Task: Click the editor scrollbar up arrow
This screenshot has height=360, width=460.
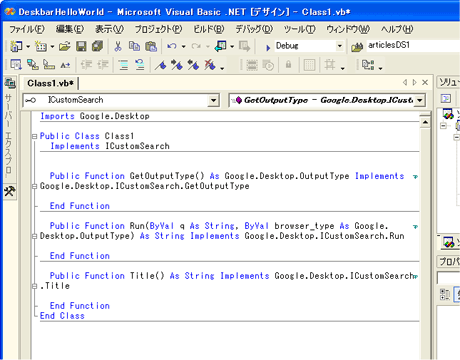Action: tap(425, 122)
